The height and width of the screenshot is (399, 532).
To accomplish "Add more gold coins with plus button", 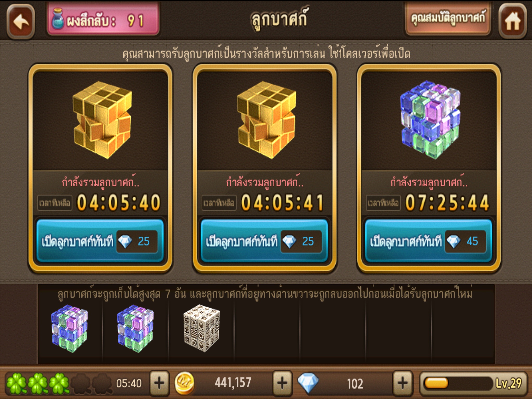I will point(282,383).
